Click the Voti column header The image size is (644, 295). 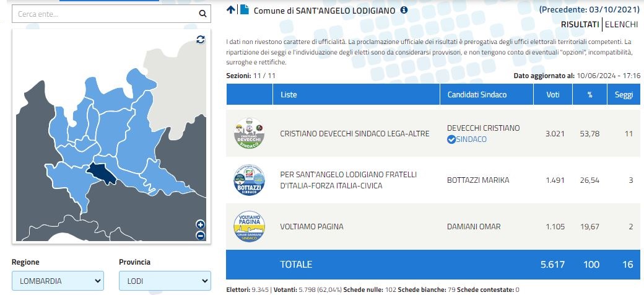(x=553, y=94)
